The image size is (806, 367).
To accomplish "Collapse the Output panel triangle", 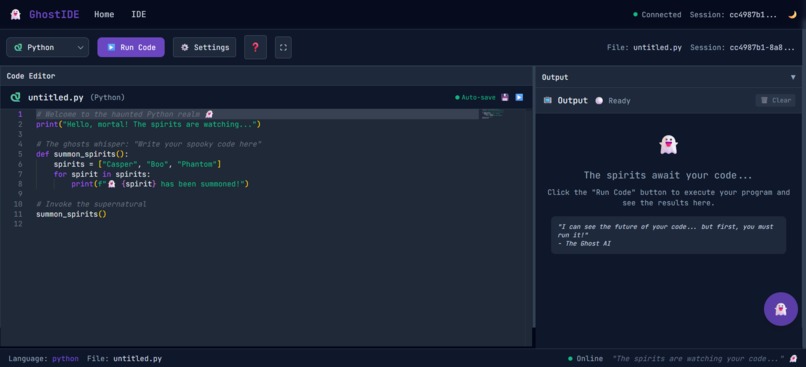I will coord(793,77).
